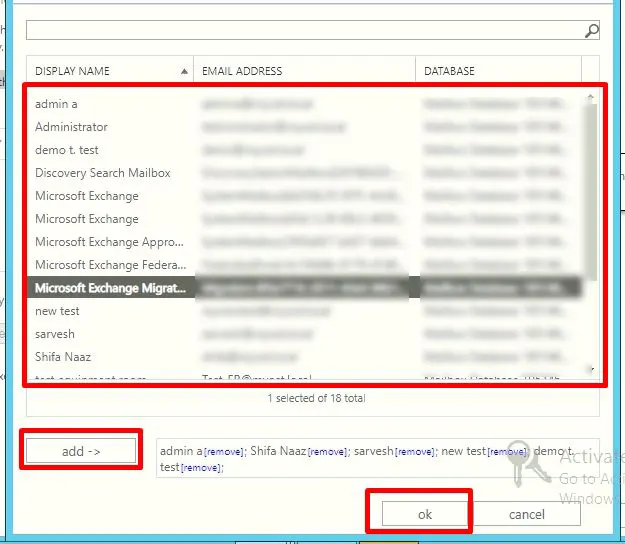
Task: Click the 'add ->' button
Action: [81, 451]
